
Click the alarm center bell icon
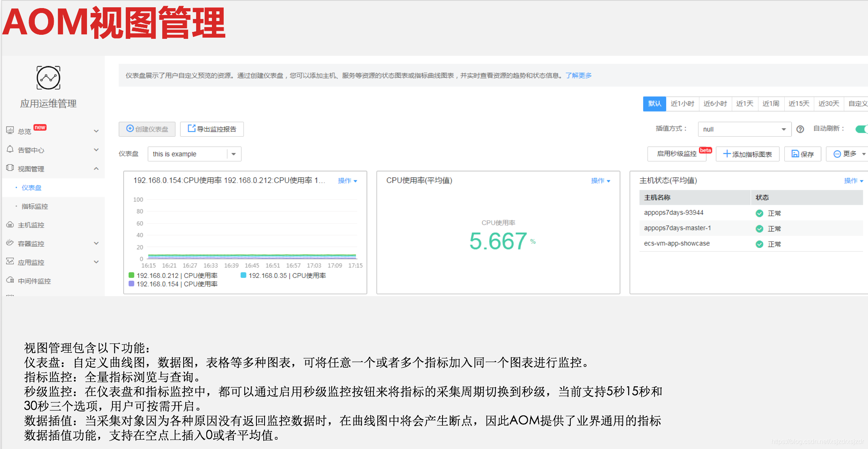tap(10, 149)
